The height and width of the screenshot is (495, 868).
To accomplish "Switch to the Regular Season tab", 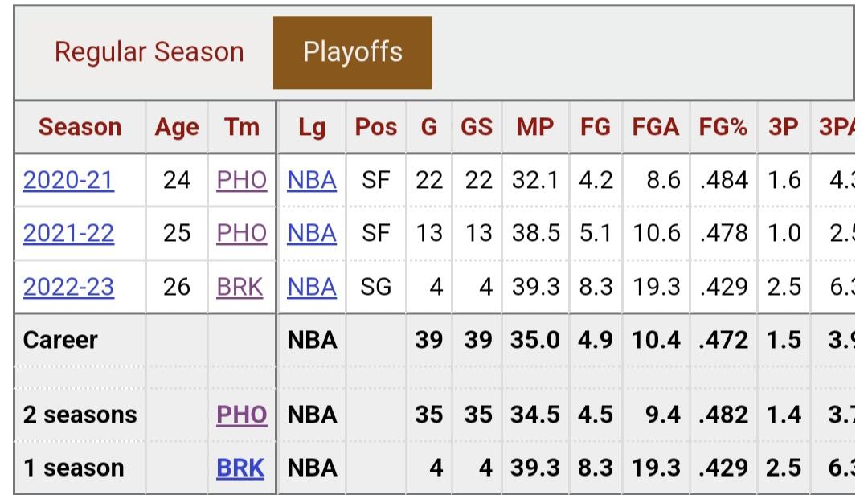I will (149, 52).
